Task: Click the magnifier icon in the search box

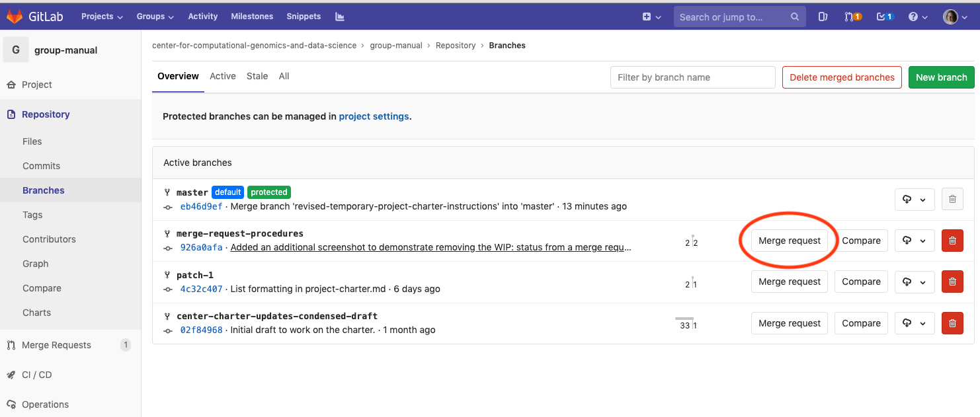Action: click(795, 17)
